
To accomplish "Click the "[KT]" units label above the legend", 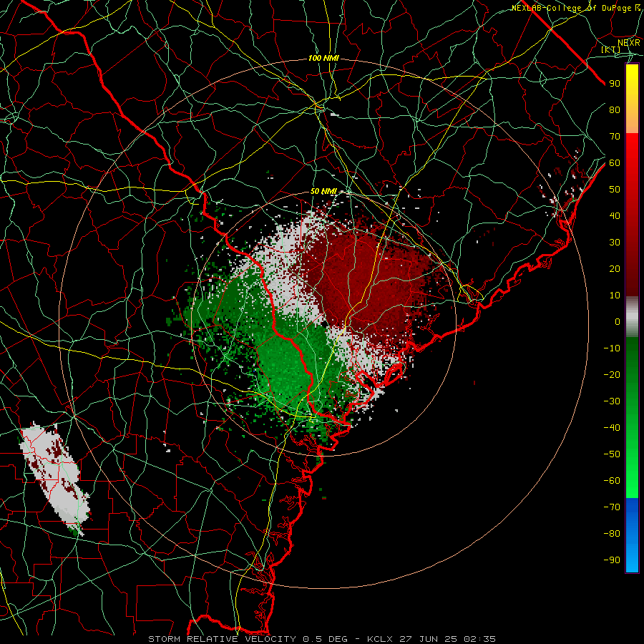I will 611,50.
